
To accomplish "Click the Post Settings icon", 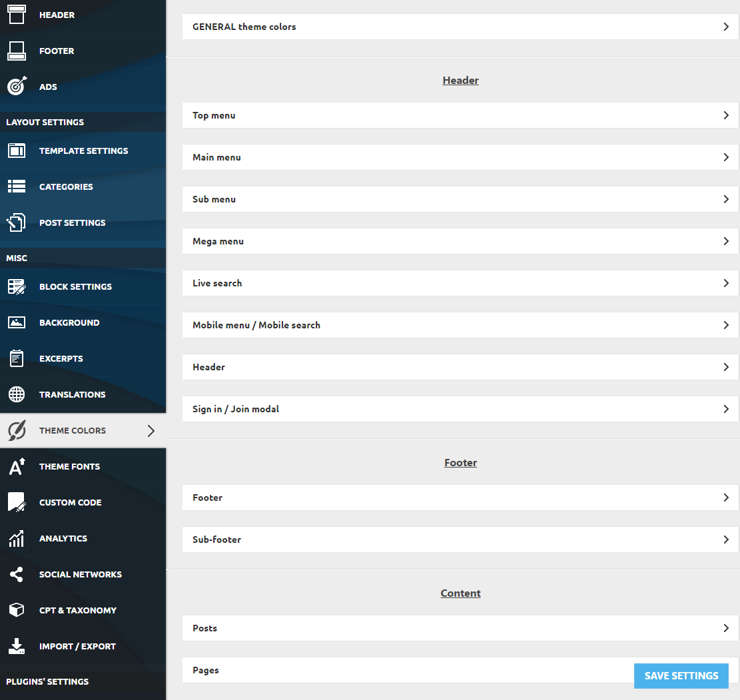I will coord(15,222).
